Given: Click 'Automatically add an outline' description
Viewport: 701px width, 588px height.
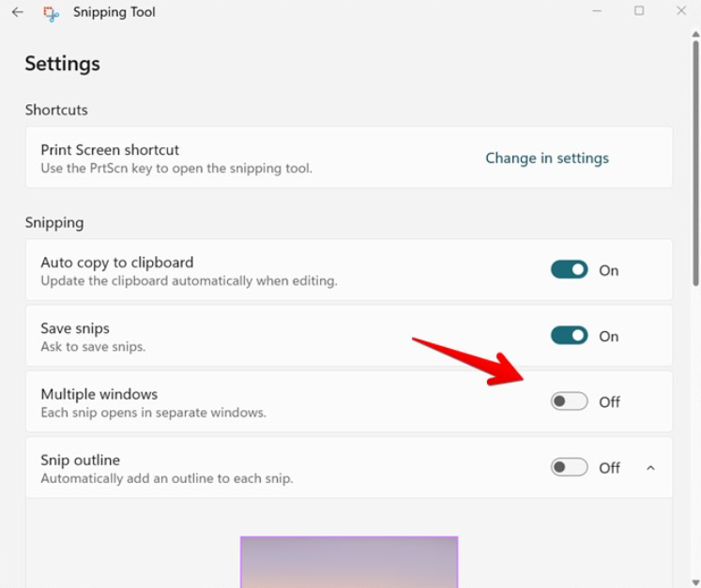Looking at the screenshot, I should pyautogui.click(x=167, y=478).
